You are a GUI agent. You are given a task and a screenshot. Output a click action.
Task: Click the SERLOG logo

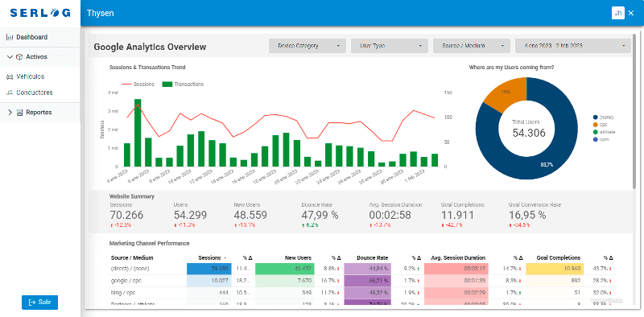40,13
